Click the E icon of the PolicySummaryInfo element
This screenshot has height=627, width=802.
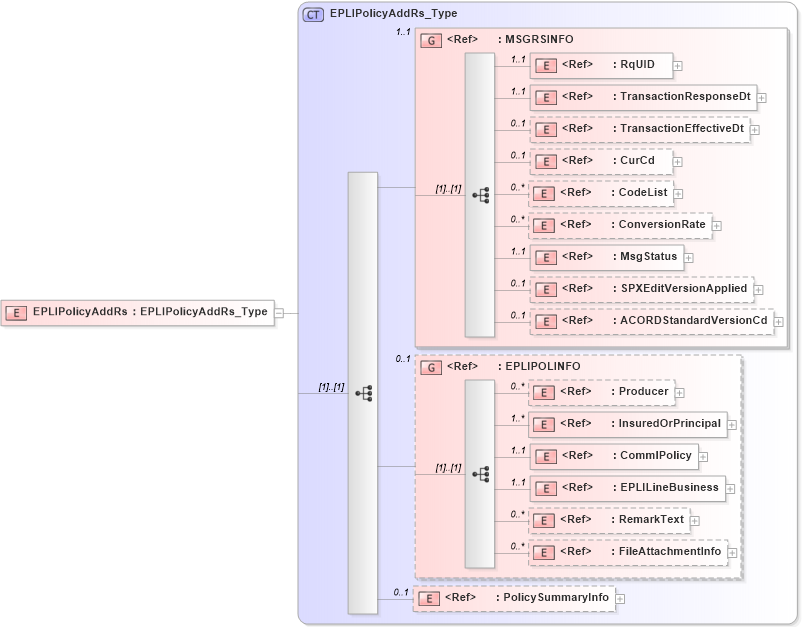click(428, 597)
